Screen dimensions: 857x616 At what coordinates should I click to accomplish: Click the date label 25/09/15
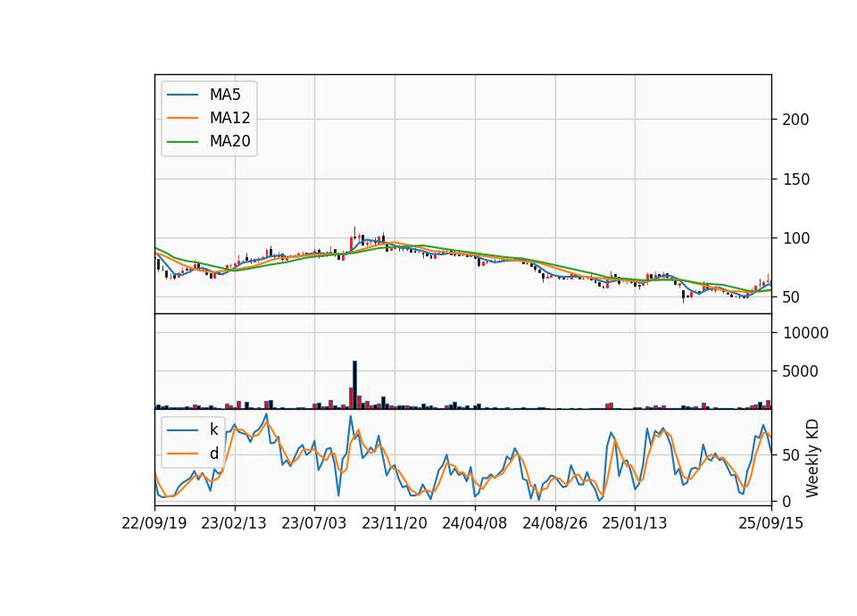(x=771, y=523)
